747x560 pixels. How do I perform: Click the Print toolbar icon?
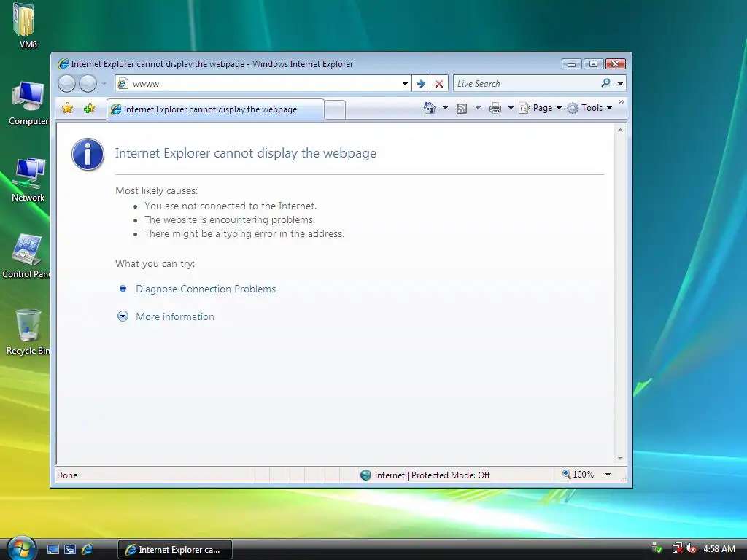[x=495, y=108]
